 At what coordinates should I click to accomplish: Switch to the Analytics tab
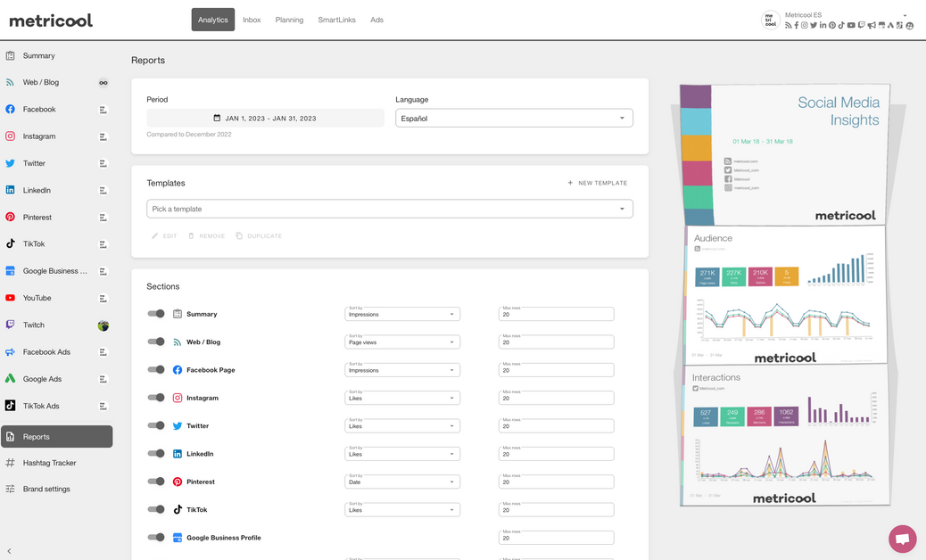[212, 20]
